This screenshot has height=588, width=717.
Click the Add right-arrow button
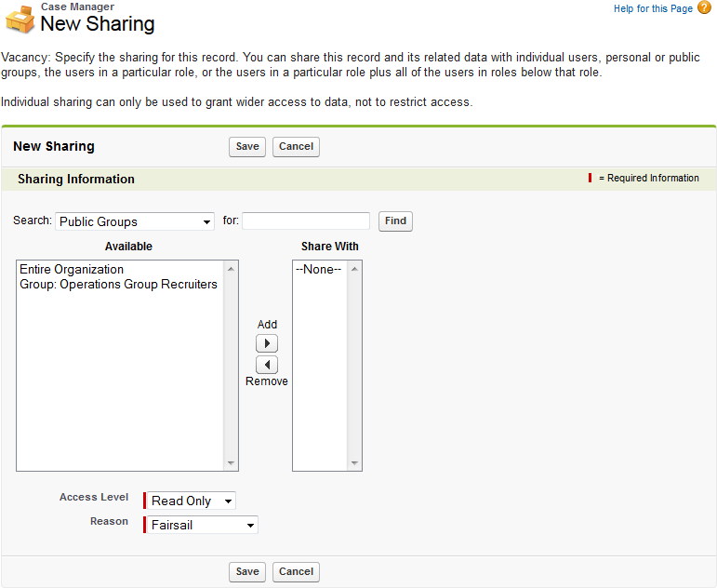click(x=267, y=343)
